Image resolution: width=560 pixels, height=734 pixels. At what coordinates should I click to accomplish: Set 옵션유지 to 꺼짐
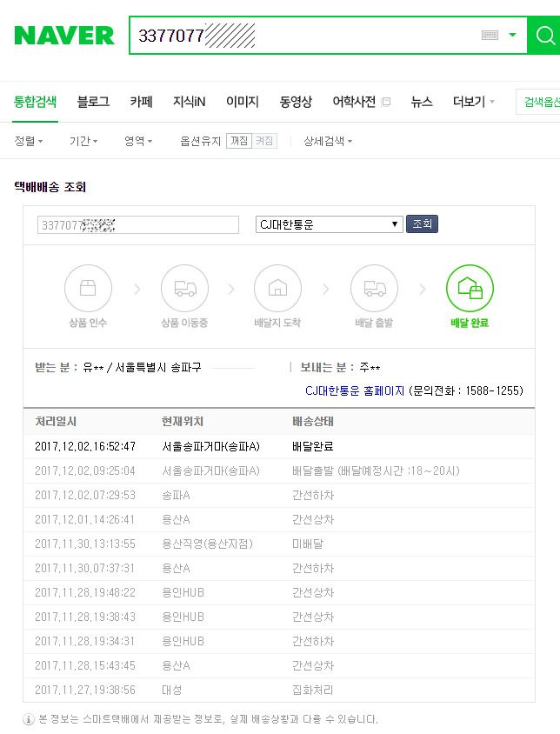[239, 141]
